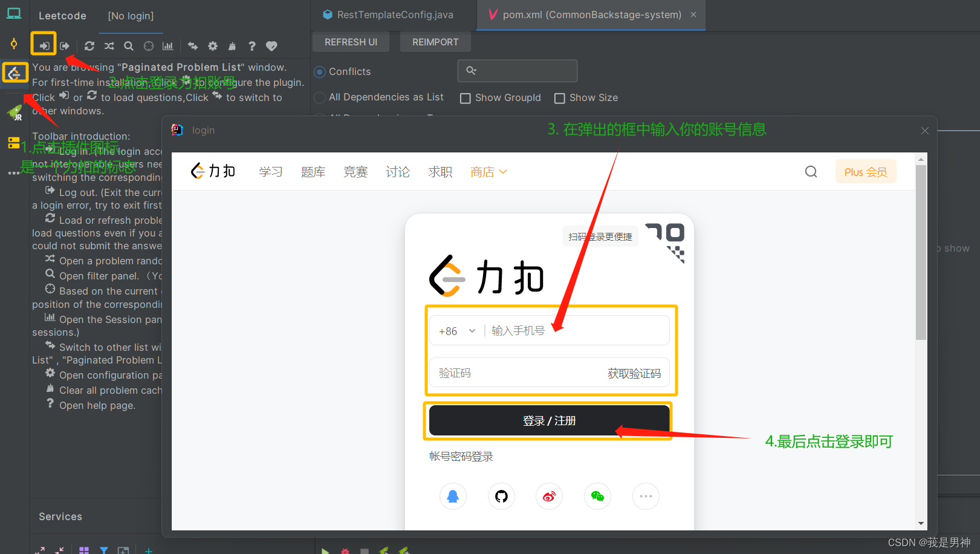Refresh the Leetcode problem list
Screen dimensions: 980x554
point(89,46)
